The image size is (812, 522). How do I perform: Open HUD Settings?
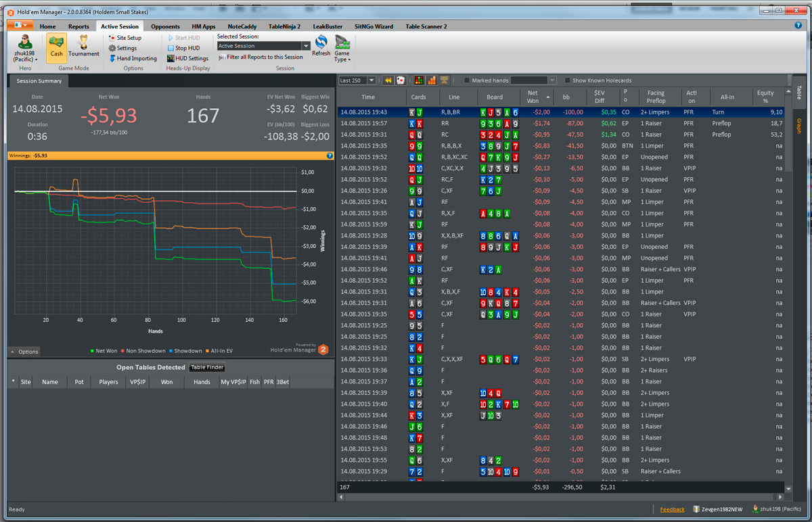[x=187, y=58]
